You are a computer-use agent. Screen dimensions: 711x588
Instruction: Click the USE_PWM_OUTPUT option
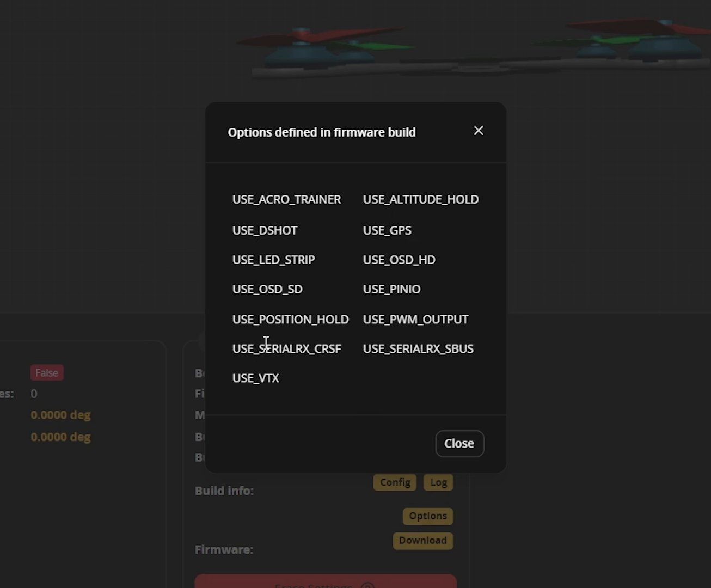pyautogui.click(x=415, y=320)
